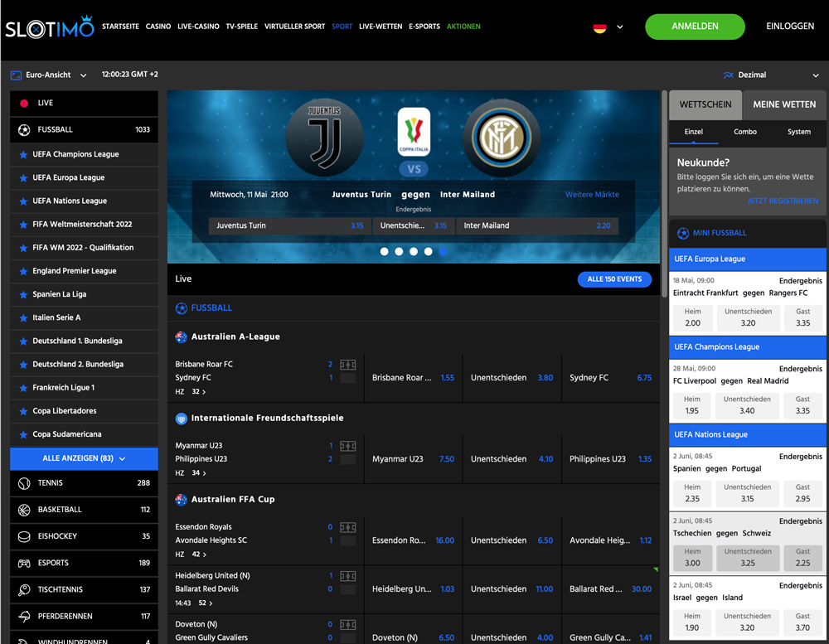Select first carousel dot on banner

click(x=385, y=252)
